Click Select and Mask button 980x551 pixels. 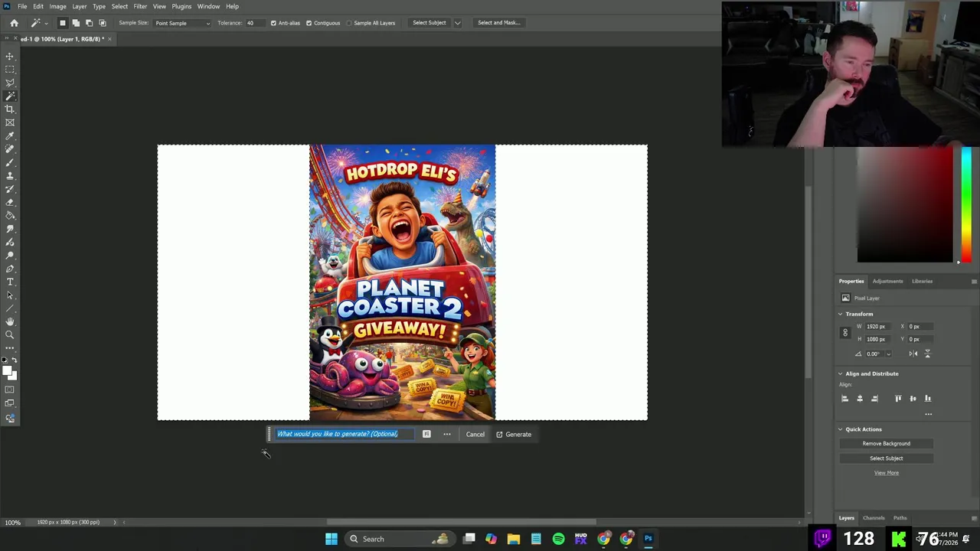point(498,23)
